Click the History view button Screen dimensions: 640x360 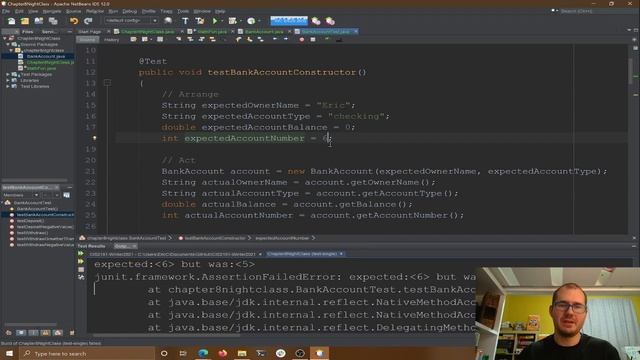(111, 40)
